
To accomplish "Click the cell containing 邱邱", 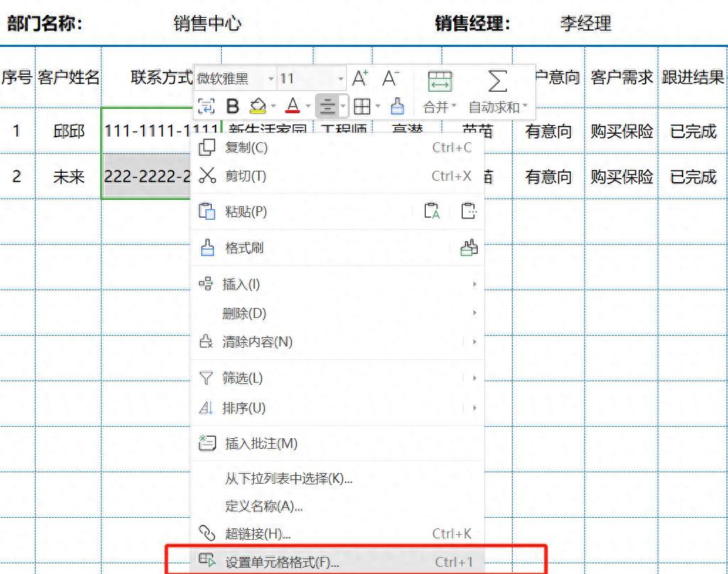I will tap(68, 131).
